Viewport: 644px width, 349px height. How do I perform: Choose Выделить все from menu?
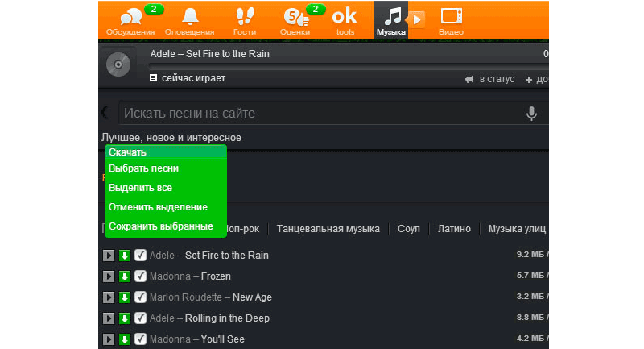point(140,188)
